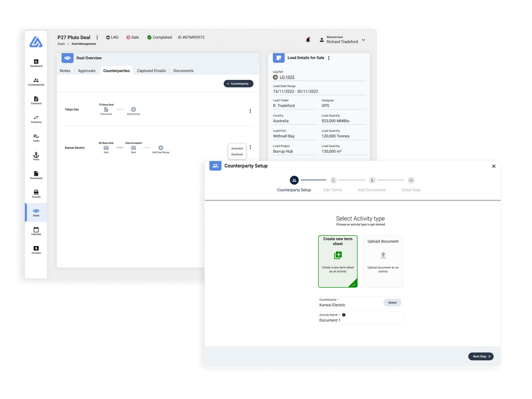Expand Richard Tradeford user menu
The image size is (532, 399).
point(364,40)
